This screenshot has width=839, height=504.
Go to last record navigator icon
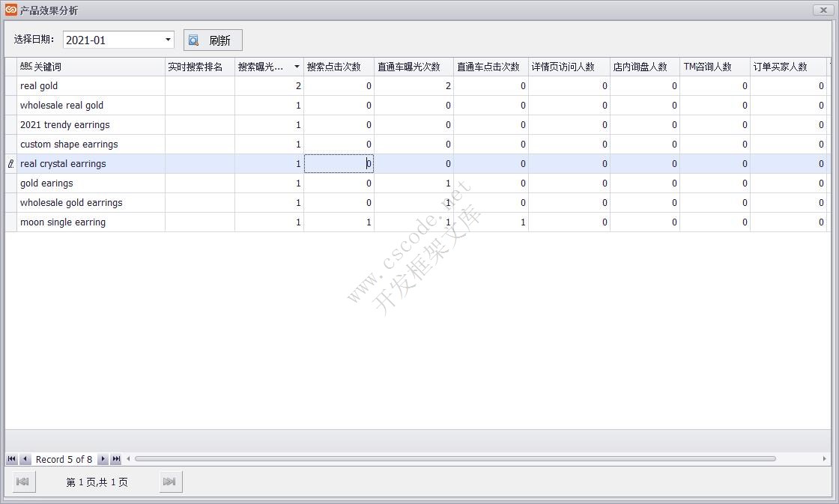[116, 459]
